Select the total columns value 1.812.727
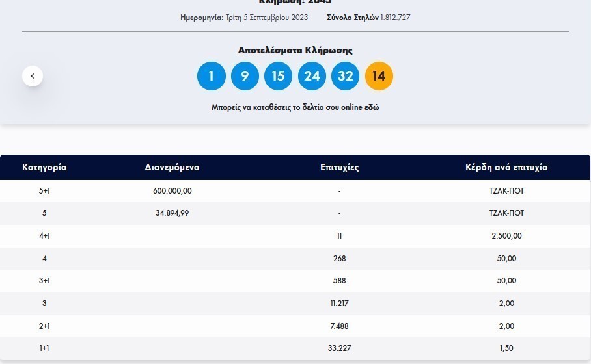 pyautogui.click(x=395, y=18)
